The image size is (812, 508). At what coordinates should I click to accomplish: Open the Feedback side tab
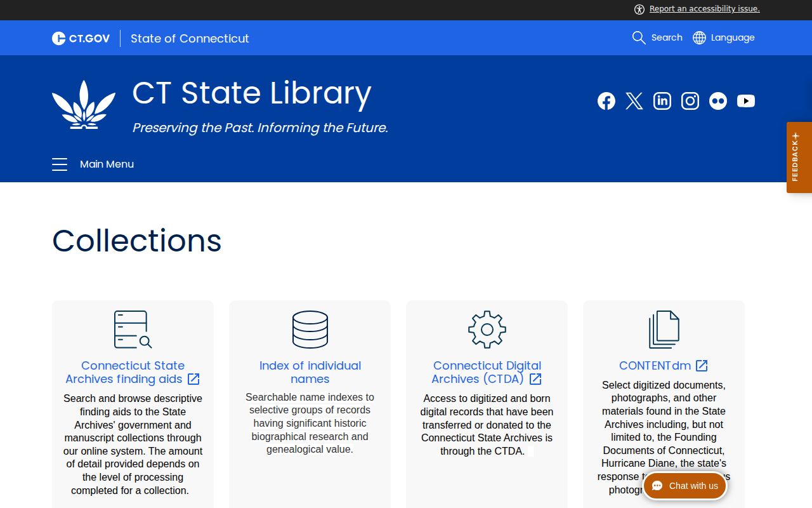coord(799,157)
